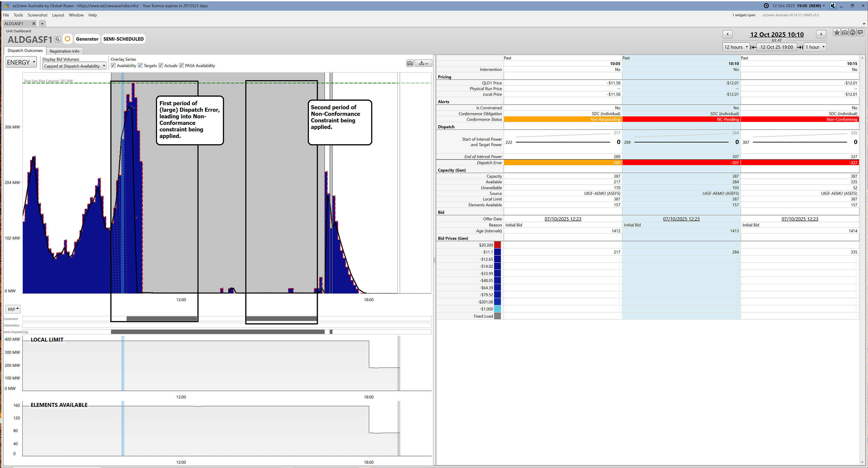This screenshot has width=868, height=468.
Task: Open help with the question mark icon
Action: [x=852, y=33]
